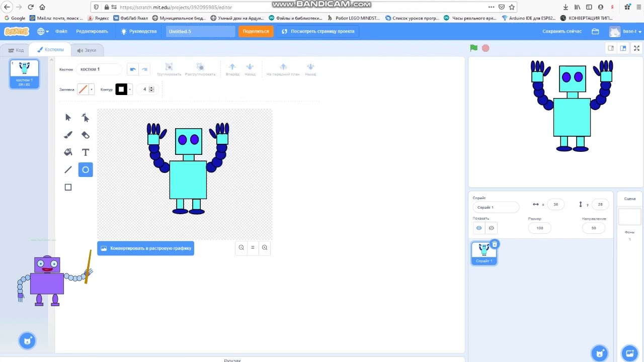Viewport: 644px width, 362px height.
Task: Select the костюм 1 thumbnail
Action: coord(24,74)
